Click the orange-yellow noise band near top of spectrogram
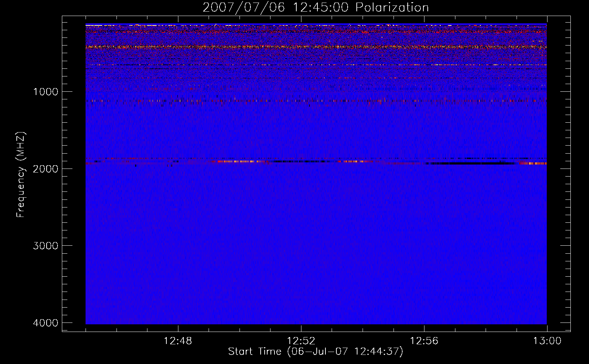Image resolution: width=589 pixels, height=364 pixels. [x=316, y=47]
